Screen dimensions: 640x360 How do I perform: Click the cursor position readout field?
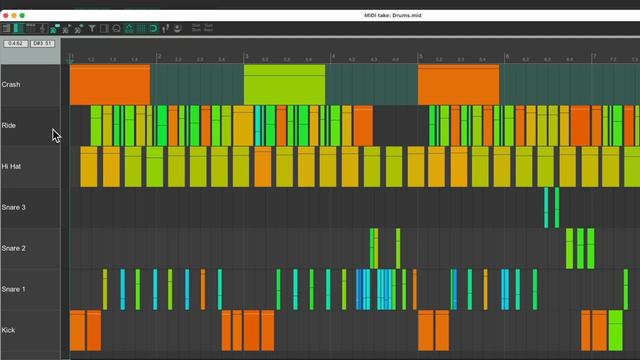(x=16, y=43)
